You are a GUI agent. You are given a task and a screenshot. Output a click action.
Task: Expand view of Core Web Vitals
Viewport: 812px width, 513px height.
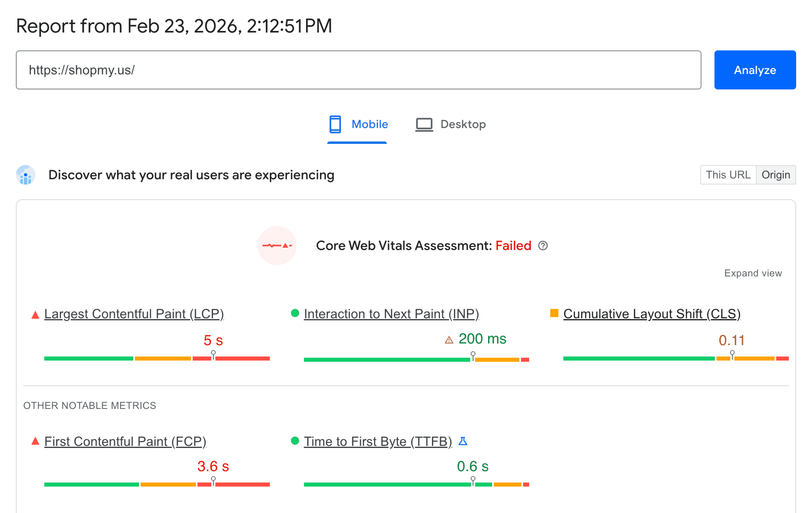coord(753,273)
